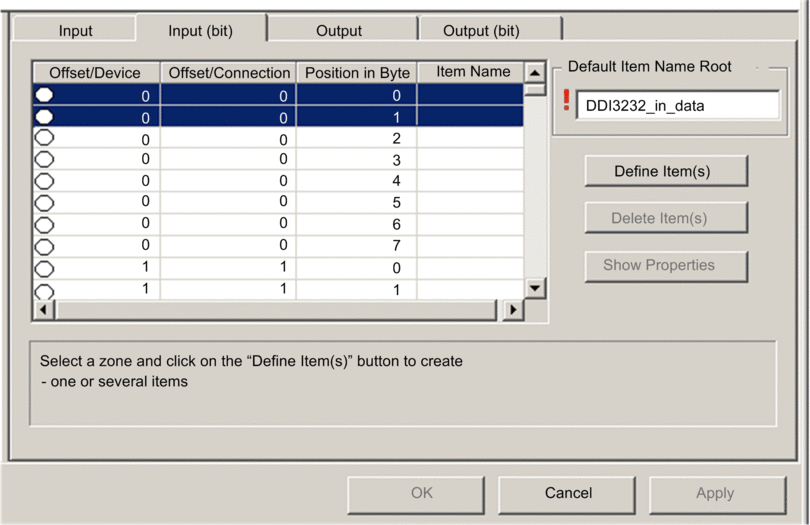Click the Cancel button
The height and width of the screenshot is (525, 810).
tap(568, 493)
